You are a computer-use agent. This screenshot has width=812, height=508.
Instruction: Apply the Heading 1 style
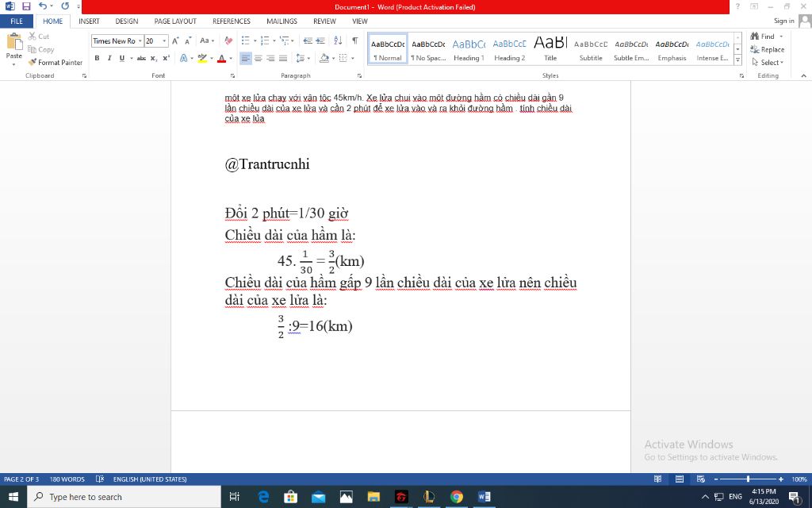(x=469, y=49)
